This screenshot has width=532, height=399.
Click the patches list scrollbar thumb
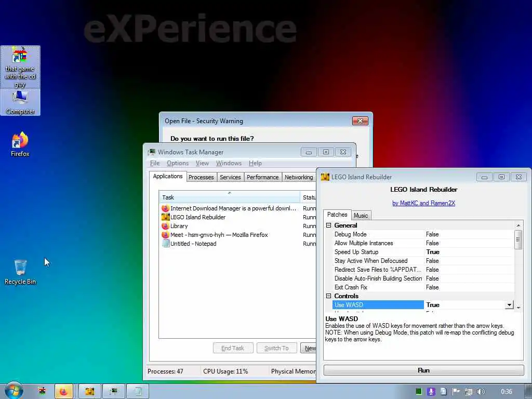(x=518, y=240)
